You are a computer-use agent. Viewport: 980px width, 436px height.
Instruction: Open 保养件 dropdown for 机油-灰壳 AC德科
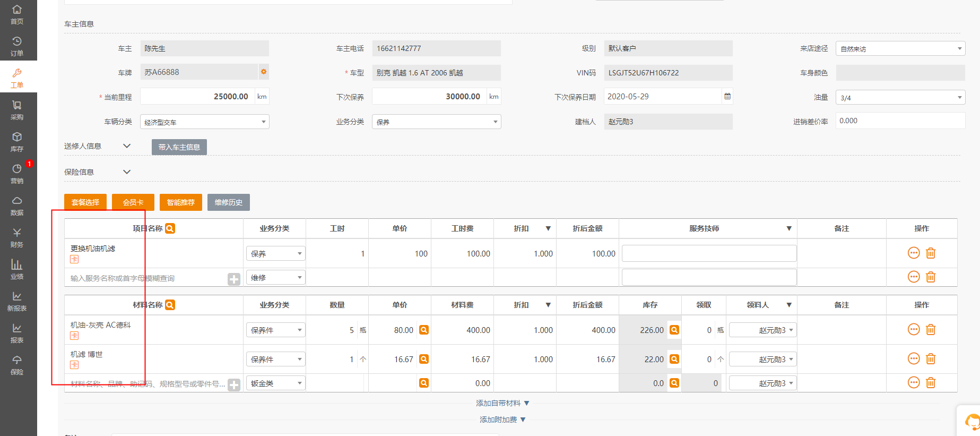tap(276, 330)
